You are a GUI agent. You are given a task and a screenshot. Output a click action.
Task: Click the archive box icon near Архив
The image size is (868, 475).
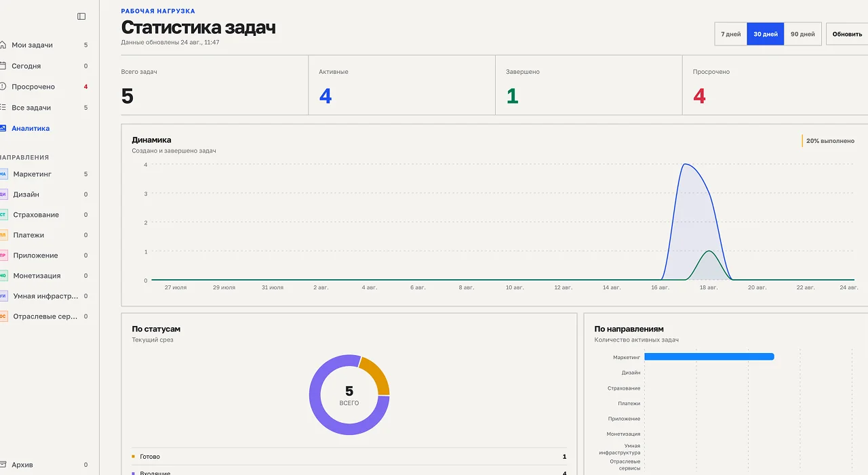tap(3, 465)
